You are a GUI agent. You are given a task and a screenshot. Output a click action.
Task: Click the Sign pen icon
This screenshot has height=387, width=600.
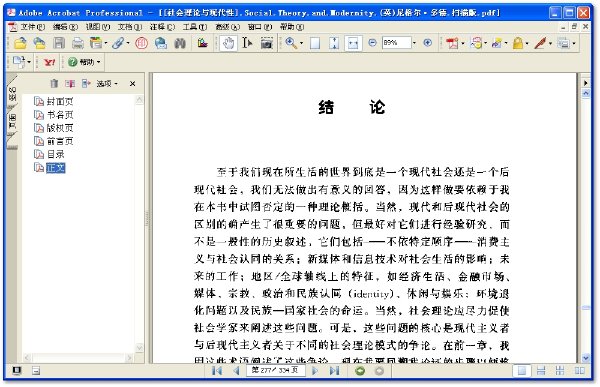[540, 43]
